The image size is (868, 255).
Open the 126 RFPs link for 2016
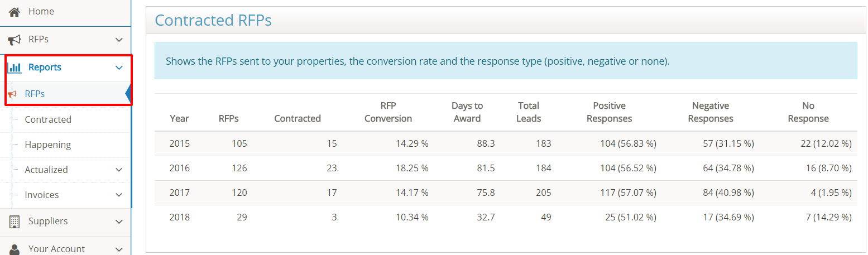click(239, 168)
